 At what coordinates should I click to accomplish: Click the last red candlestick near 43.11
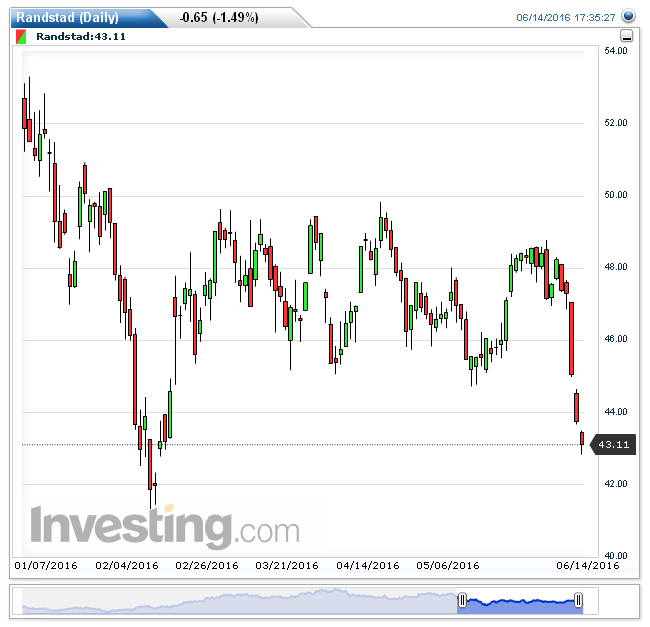[582, 439]
